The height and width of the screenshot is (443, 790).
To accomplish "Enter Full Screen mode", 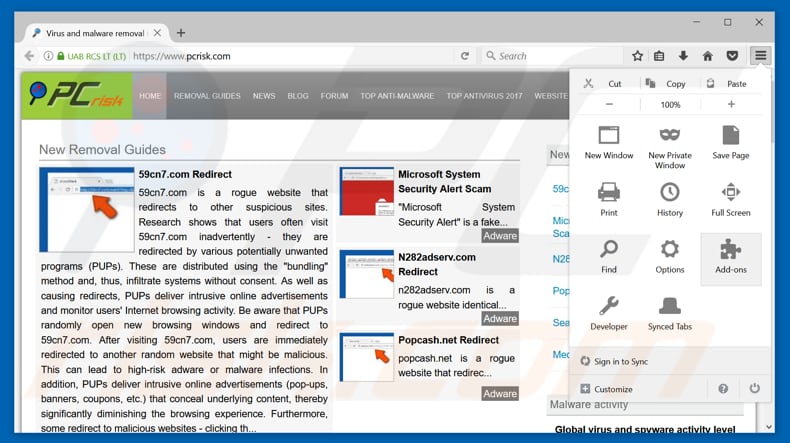I will [731, 200].
